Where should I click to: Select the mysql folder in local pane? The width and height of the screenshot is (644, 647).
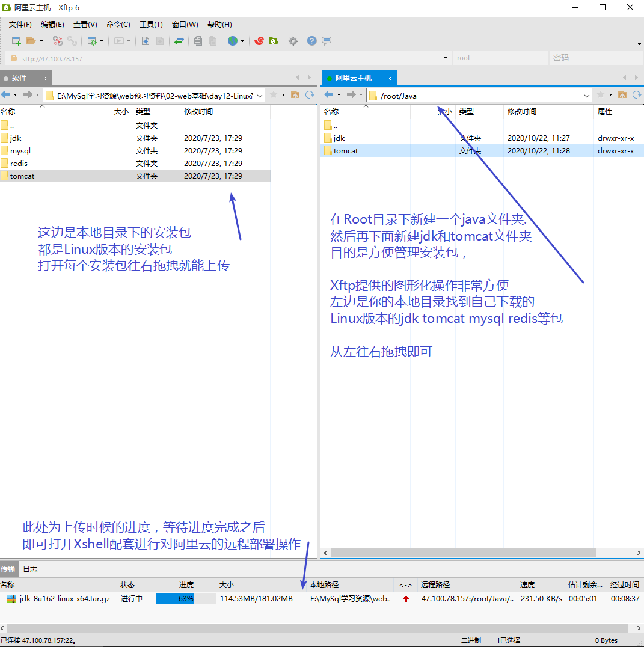(135, 150)
